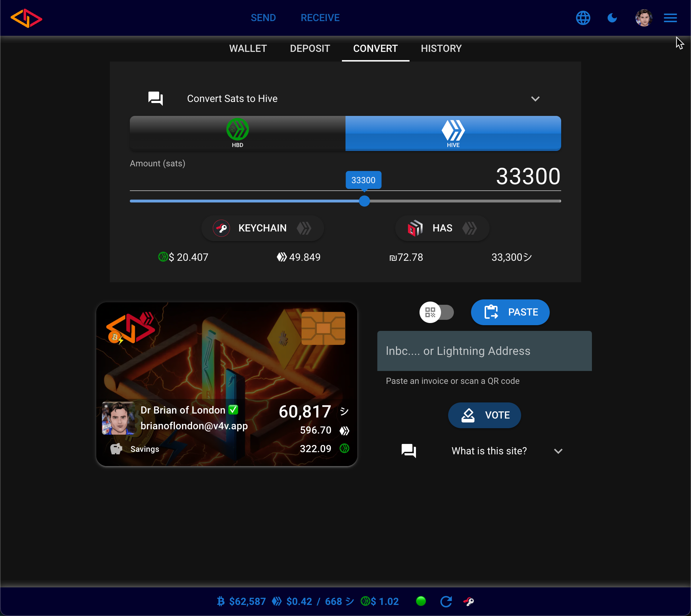
Task: Click the credit card chip graphic
Action: (323, 328)
